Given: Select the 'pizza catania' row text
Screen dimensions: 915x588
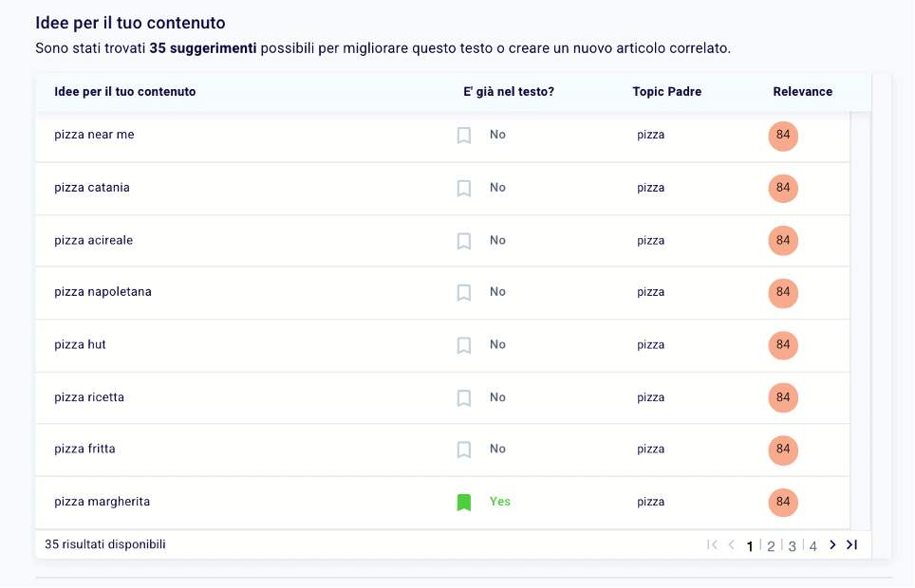Looking at the screenshot, I should click(x=92, y=188).
